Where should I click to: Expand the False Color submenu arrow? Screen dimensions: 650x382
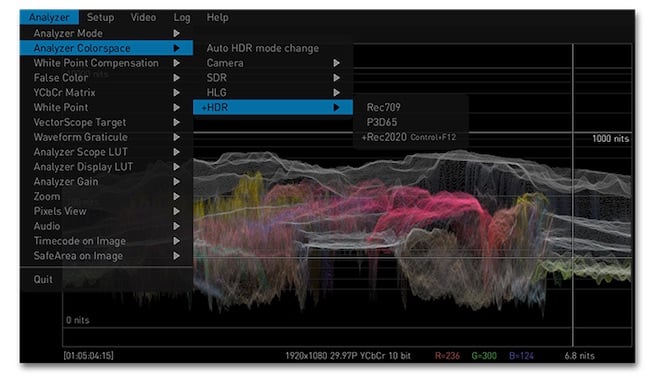tap(177, 78)
